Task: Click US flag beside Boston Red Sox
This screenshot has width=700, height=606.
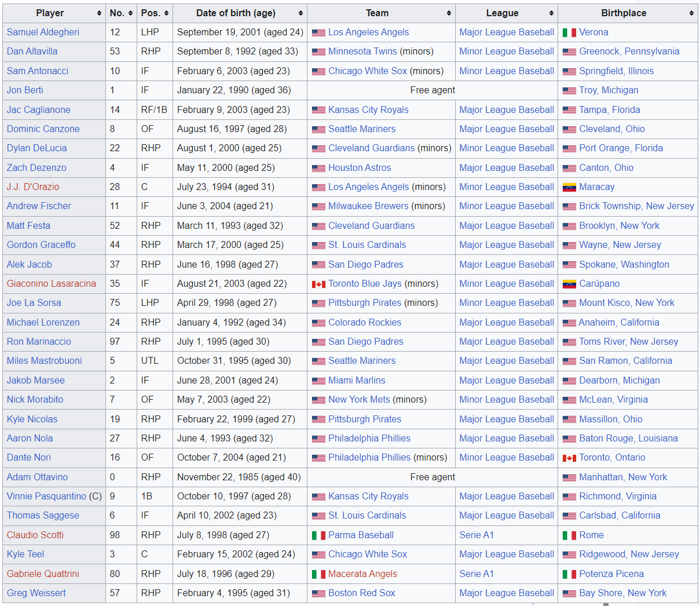Action: click(318, 594)
